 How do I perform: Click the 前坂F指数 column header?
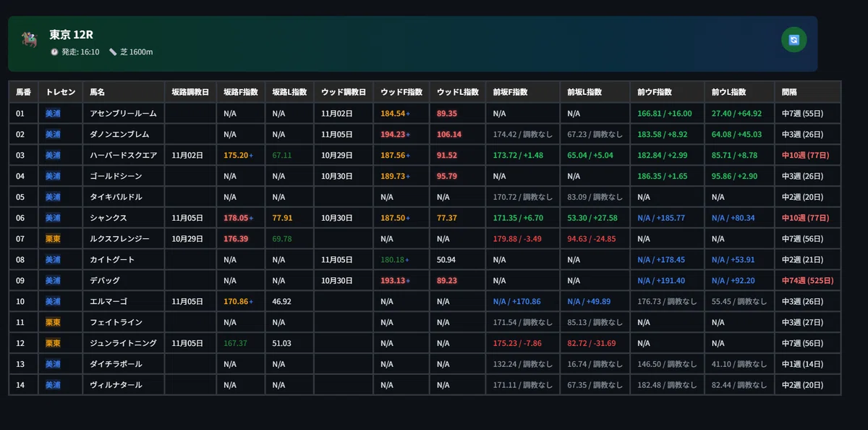523,92
